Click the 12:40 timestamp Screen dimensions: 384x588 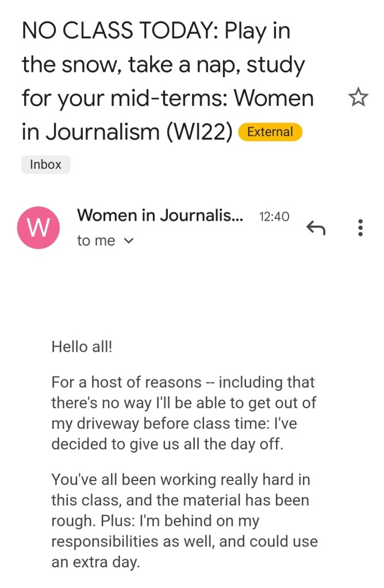tap(274, 217)
